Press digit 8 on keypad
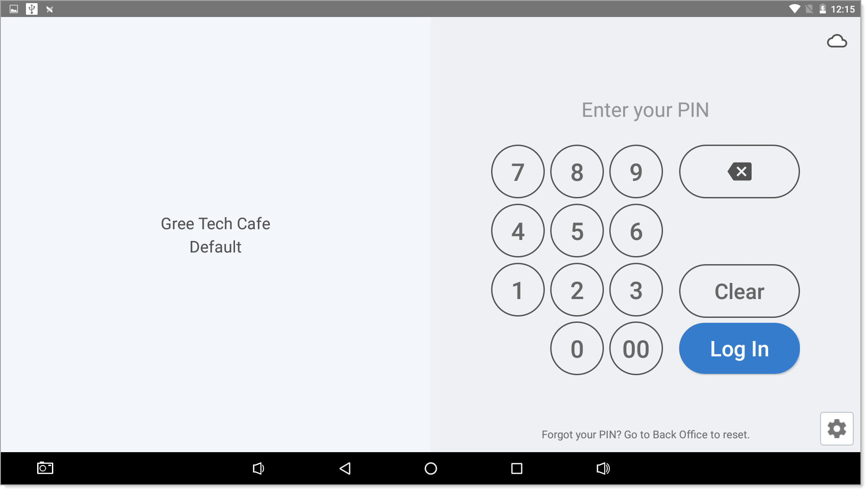Viewport: 868px width, 492px height. click(577, 172)
